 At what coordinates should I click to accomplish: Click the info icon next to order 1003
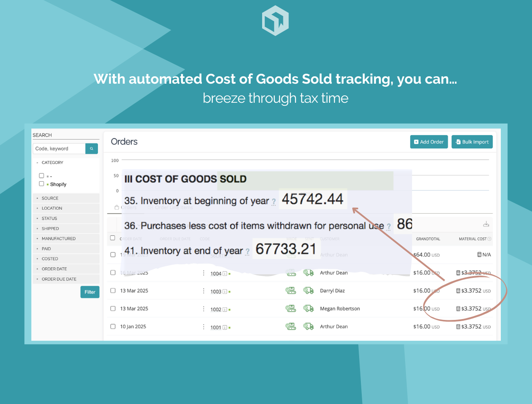pyautogui.click(x=225, y=292)
